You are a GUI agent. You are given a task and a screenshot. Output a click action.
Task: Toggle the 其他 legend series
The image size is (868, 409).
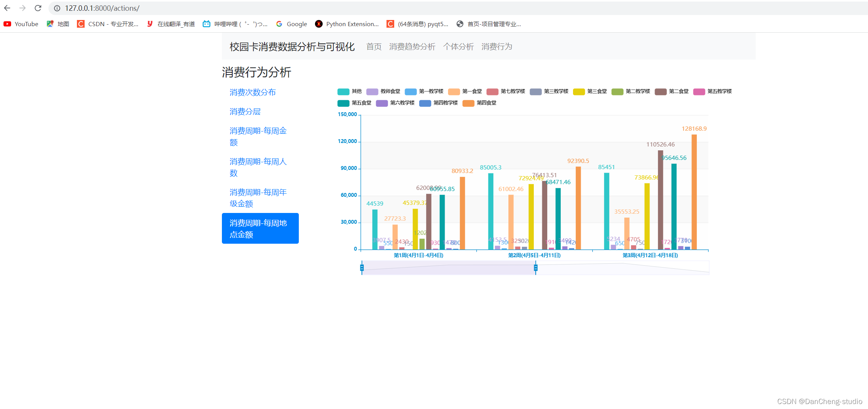pyautogui.click(x=349, y=91)
